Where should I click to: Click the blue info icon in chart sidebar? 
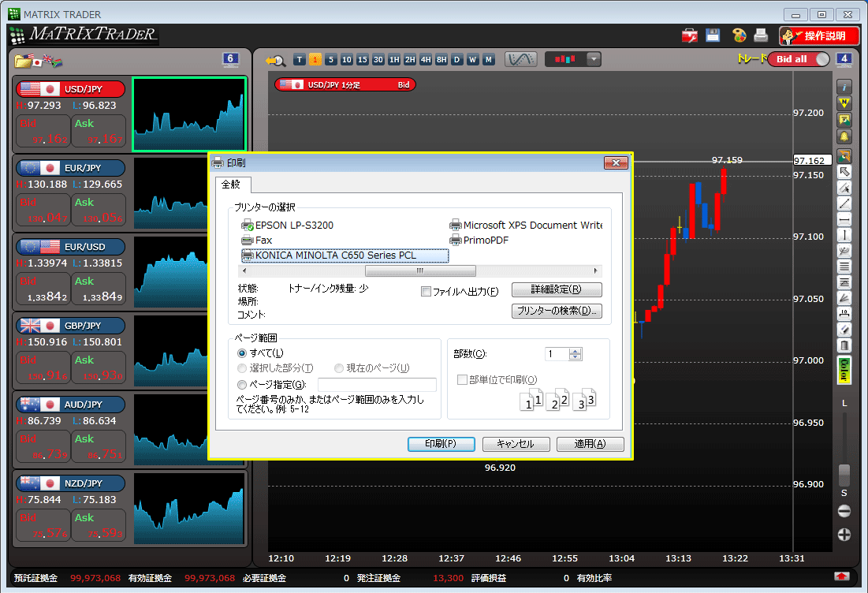pos(844,87)
